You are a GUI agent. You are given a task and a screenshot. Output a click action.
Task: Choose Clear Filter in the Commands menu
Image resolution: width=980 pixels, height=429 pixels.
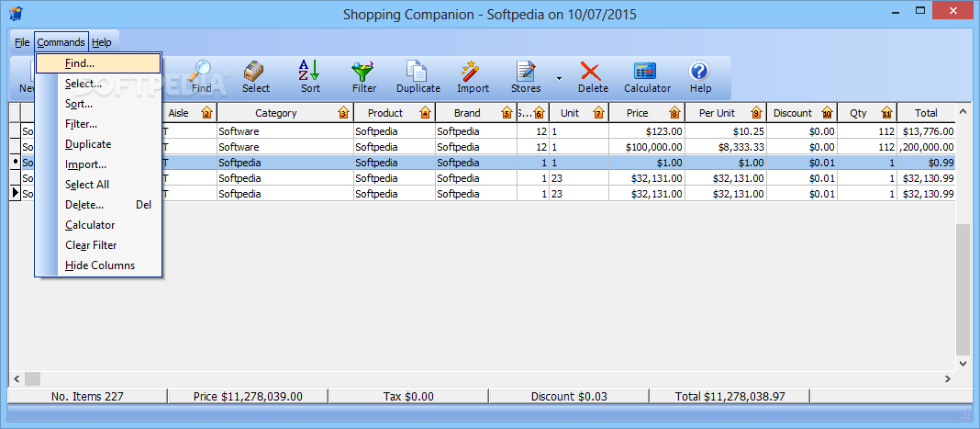(x=98, y=245)
